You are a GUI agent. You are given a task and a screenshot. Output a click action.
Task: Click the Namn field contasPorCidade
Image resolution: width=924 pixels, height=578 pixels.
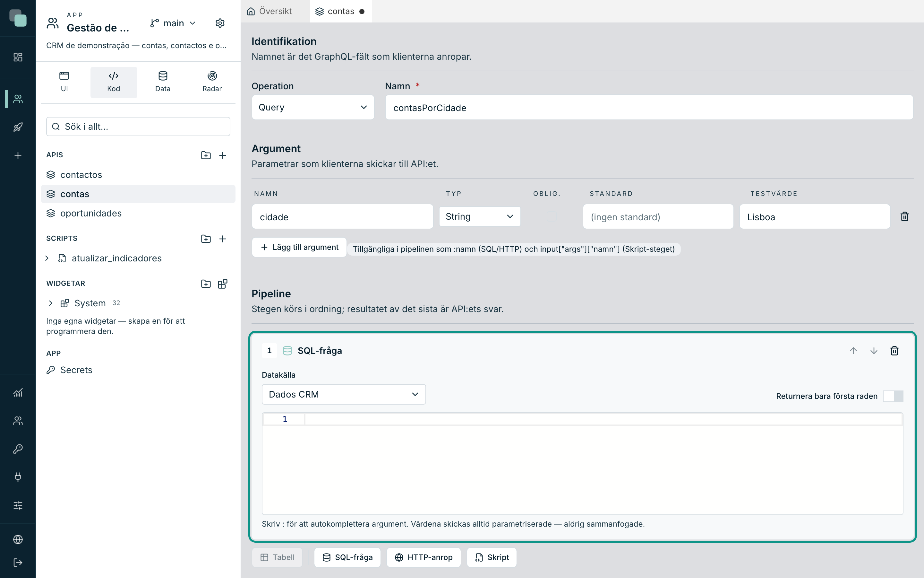click(649, 108)
